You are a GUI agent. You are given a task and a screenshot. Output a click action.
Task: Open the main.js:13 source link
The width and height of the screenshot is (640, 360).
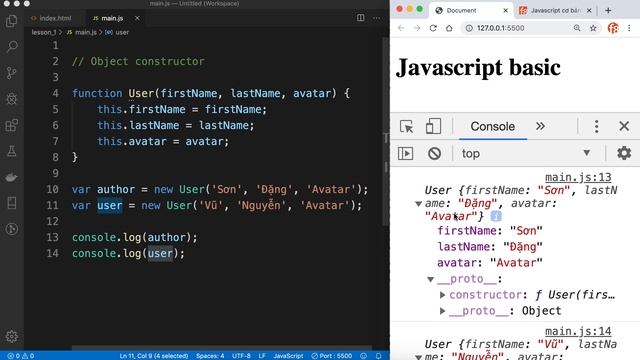click(578, 177)
